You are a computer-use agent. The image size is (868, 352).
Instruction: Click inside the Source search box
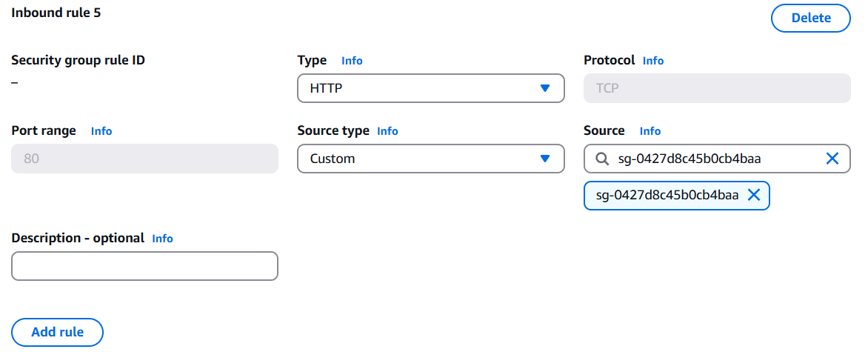point(715,159)
